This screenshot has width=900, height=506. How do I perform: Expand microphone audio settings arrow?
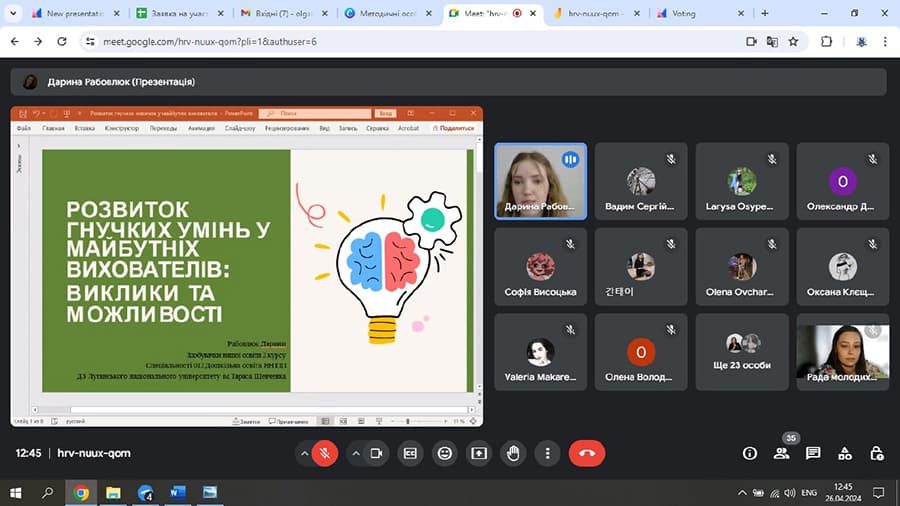(x=304, y=453)
